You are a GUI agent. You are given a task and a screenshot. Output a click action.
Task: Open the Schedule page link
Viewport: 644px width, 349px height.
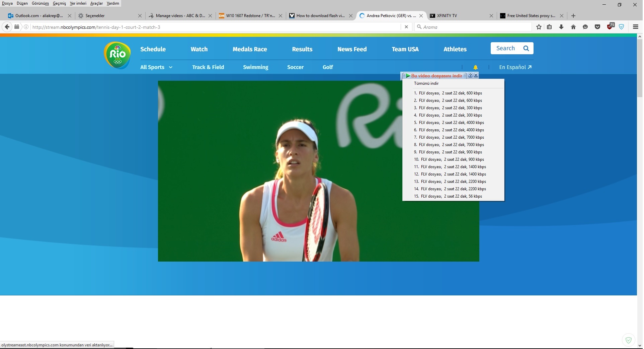[x=153, y=49]
